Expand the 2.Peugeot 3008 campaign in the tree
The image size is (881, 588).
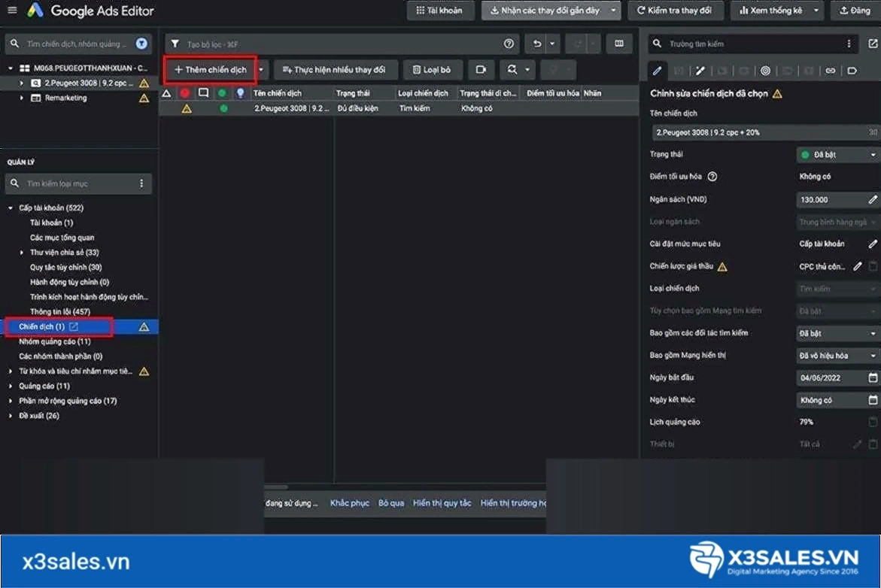(22, 83)
